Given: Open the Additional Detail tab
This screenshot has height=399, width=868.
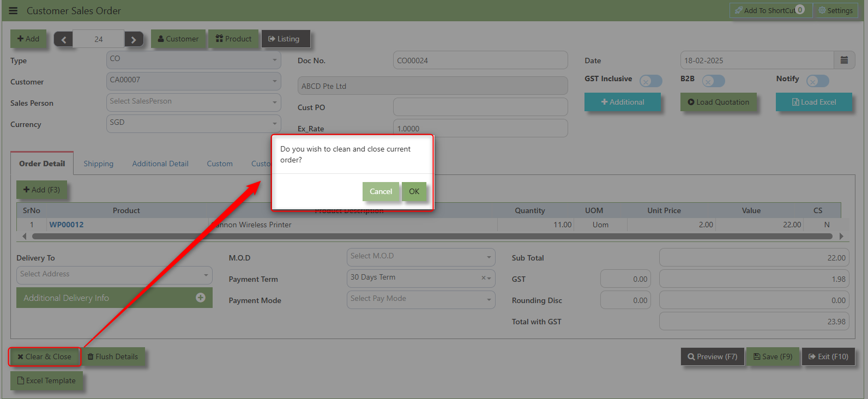Looking at the screenshot, I should click(160, 164).
